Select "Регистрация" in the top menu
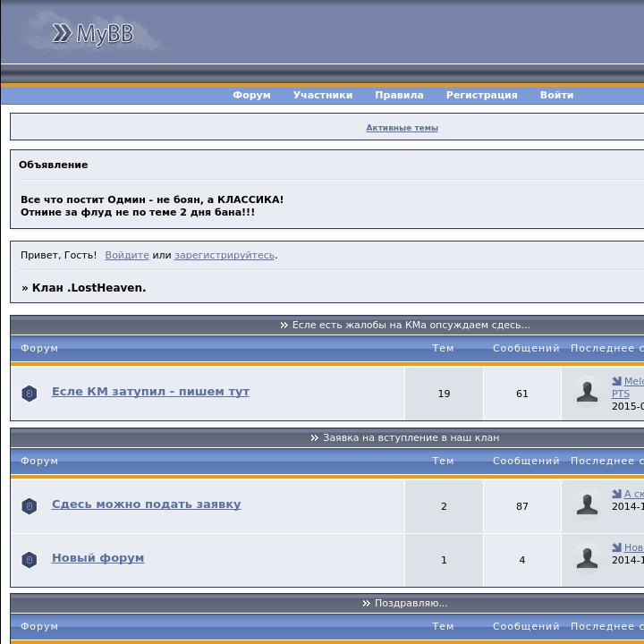The height and width of the screenshot is (644, 644). tap(481, 95)
